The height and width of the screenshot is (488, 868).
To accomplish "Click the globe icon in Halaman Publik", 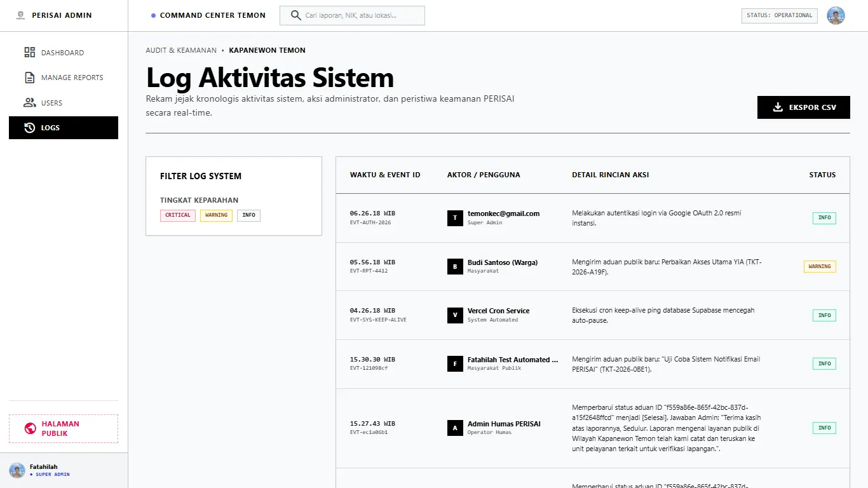I will pos(30,429).
